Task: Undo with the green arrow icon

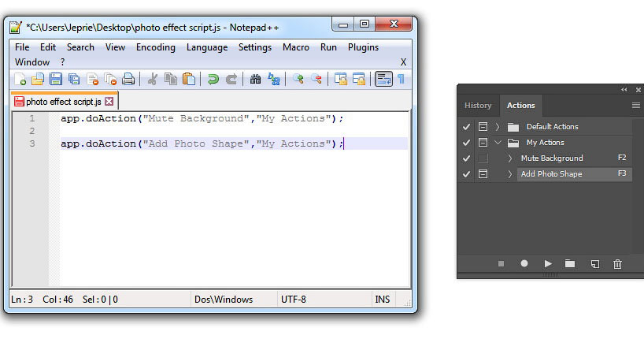Action: pos(213,79)
